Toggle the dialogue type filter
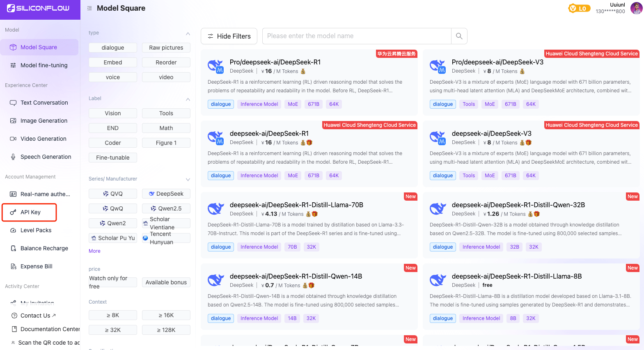Viewport: 644px width, 350px height. [x=113, y=48]
